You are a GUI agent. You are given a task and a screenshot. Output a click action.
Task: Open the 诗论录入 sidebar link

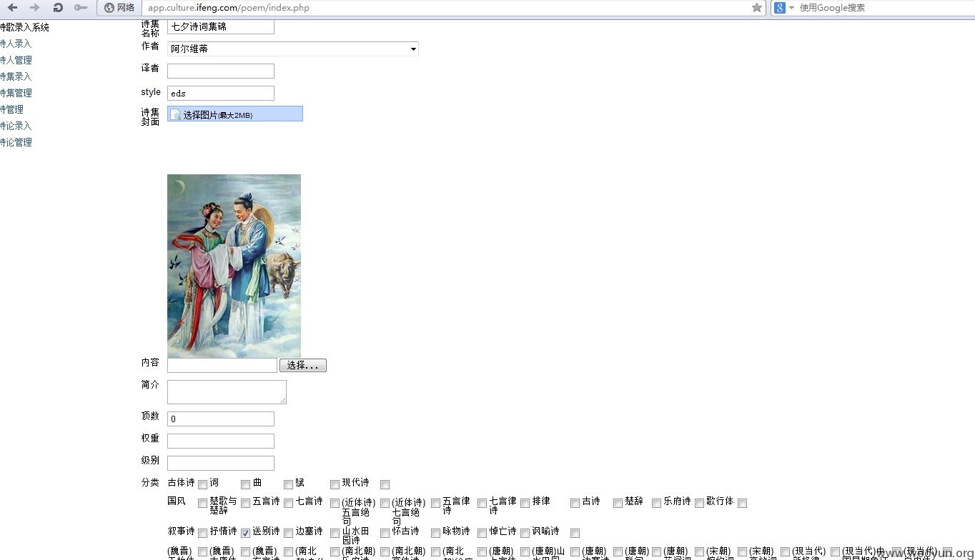pos(16,126)
